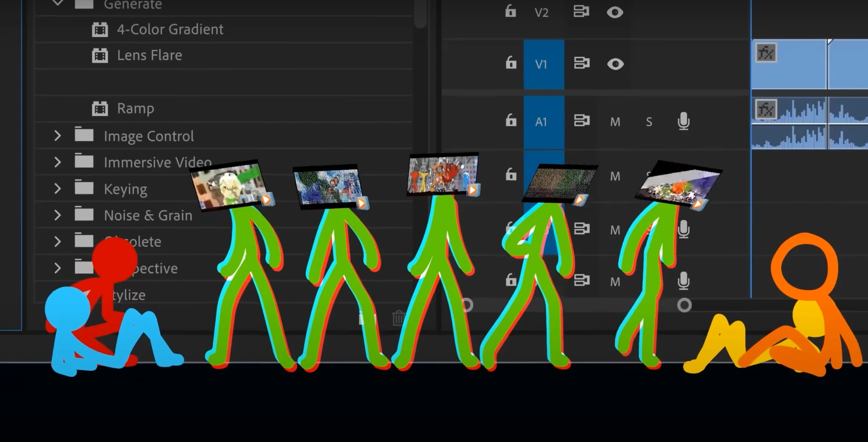Expand the Image Control effects folder
Screen dimensions: 868x442
click(57, 136)
